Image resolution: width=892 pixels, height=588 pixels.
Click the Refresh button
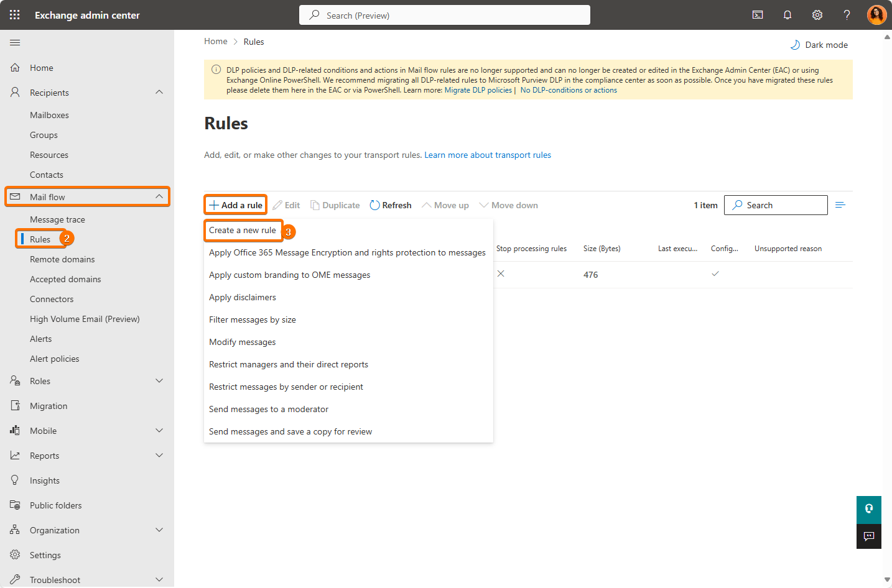point(391,205)
